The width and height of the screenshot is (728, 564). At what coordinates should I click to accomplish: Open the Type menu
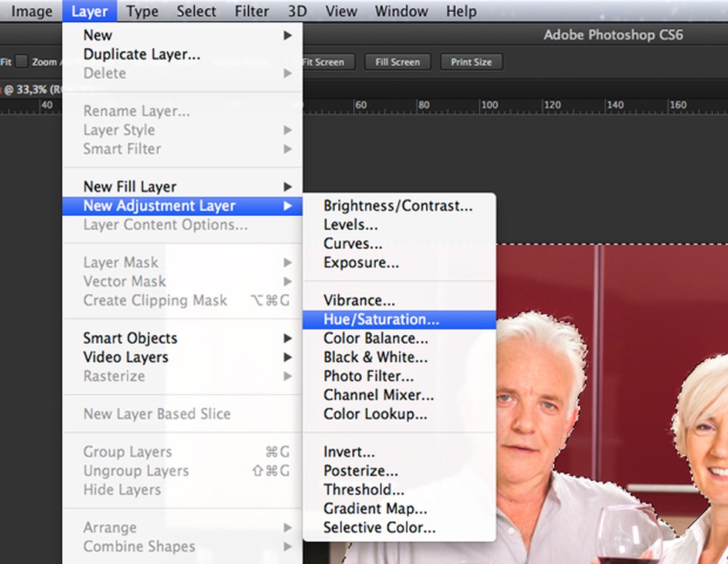142,11
